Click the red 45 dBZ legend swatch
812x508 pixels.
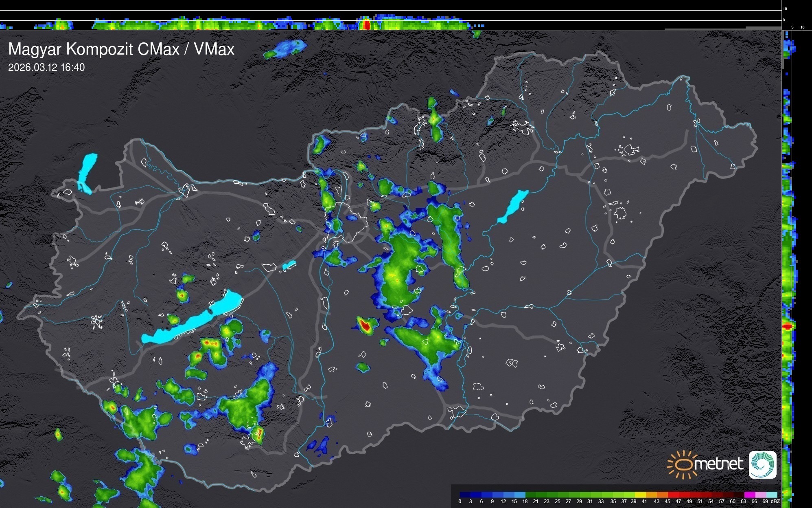point(673,495)
